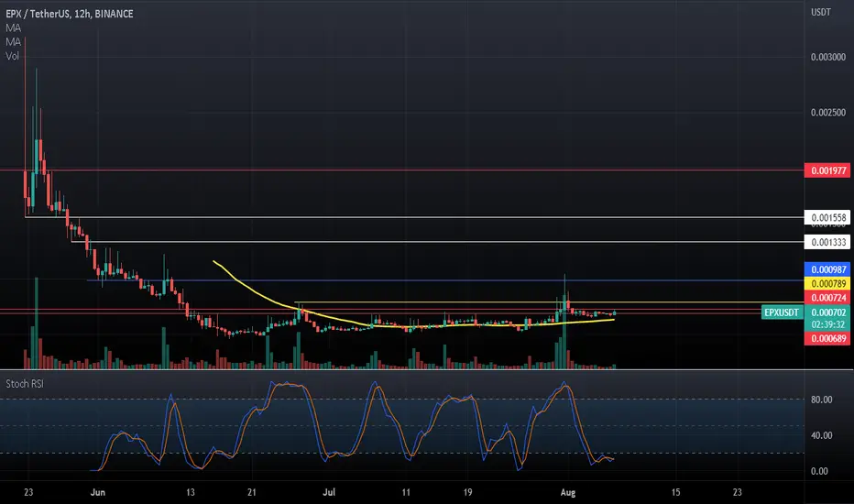Click the red 0.001977 price label
854x504 pixels.
pyautogui.click(x=827, y=170)
